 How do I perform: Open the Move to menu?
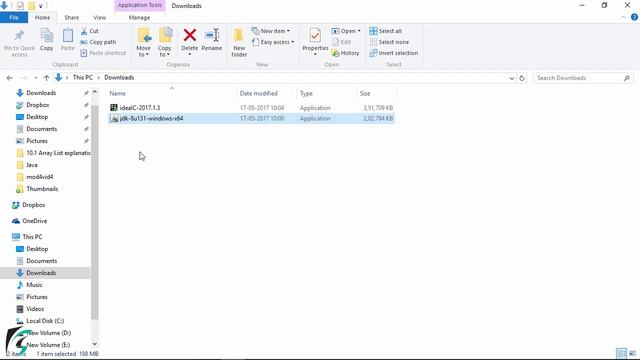(144, 42)
